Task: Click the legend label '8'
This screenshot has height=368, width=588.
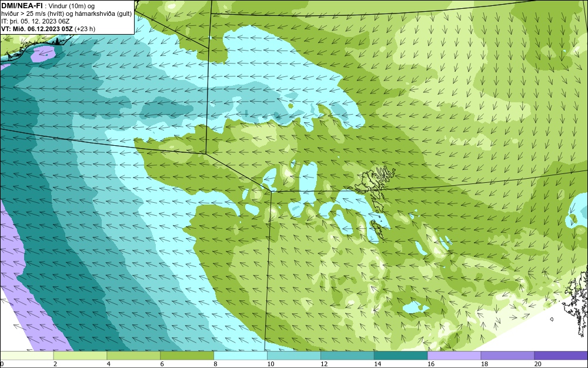Action: click(x=215, y=364)
